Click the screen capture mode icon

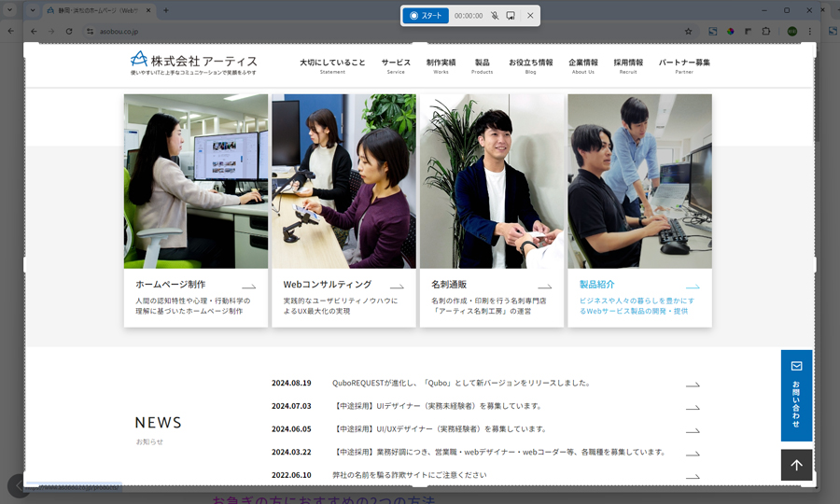511,16
